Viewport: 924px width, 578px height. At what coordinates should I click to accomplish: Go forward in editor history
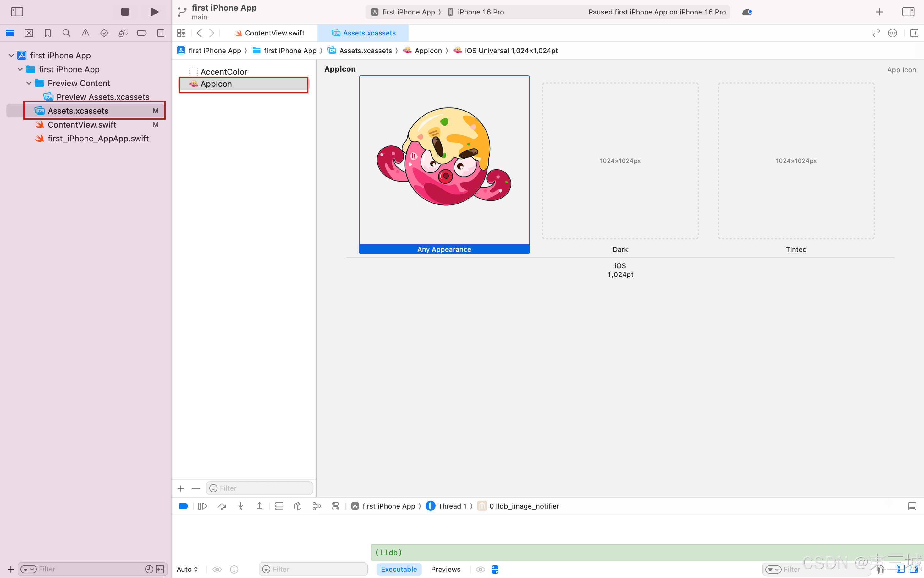coord(212,33)
